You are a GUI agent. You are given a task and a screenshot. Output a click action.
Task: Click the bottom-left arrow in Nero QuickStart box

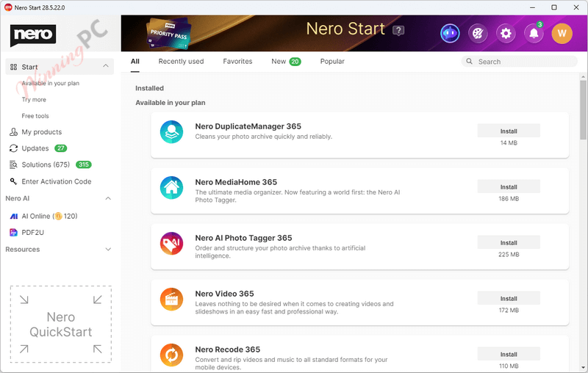click(x=24, y=349)
